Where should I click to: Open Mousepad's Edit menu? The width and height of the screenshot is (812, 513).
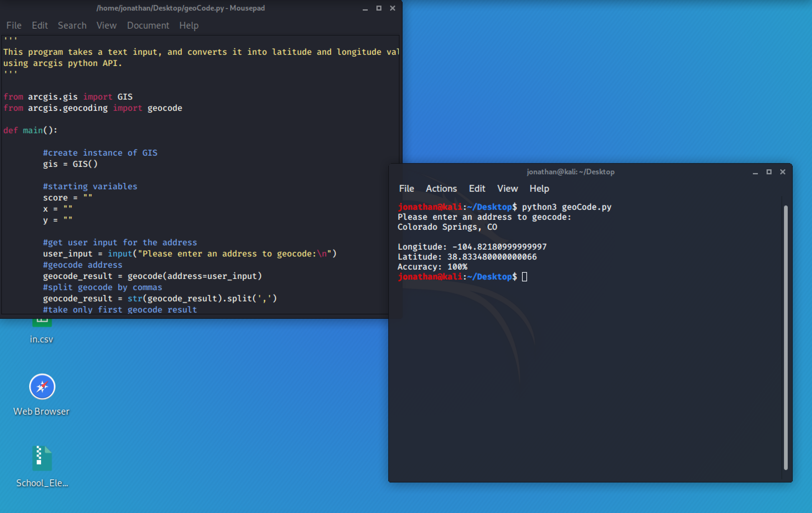click(x=40, y=25)
